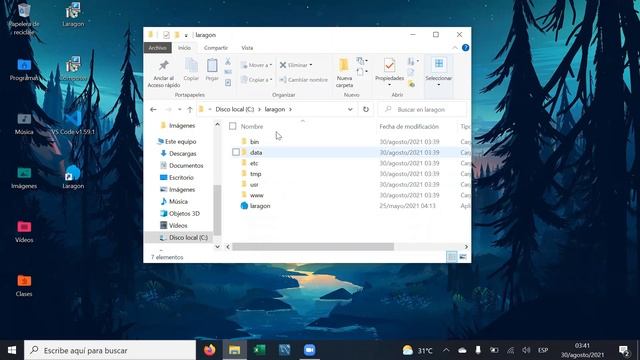Sort by Fecha de modificación column

(x=409, y=127)
